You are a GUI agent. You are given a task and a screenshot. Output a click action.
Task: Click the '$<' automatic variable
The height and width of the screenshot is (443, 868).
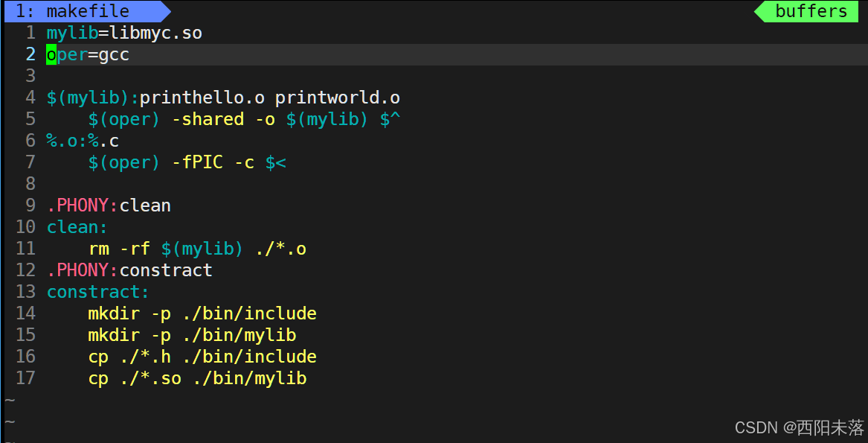coord(276,162)
